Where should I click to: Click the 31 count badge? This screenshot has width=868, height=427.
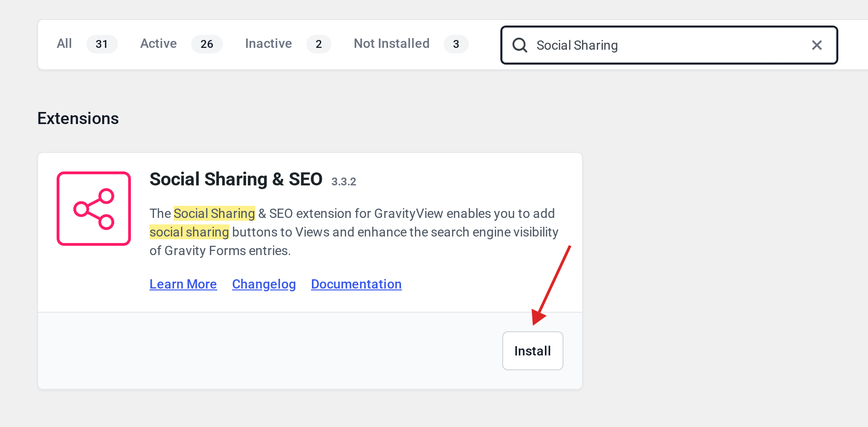[102, 44]
